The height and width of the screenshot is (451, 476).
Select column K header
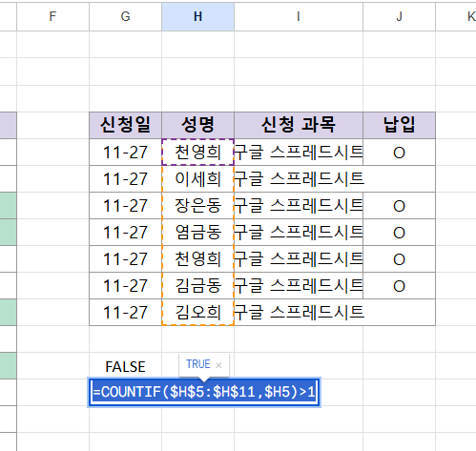point(456,16)
